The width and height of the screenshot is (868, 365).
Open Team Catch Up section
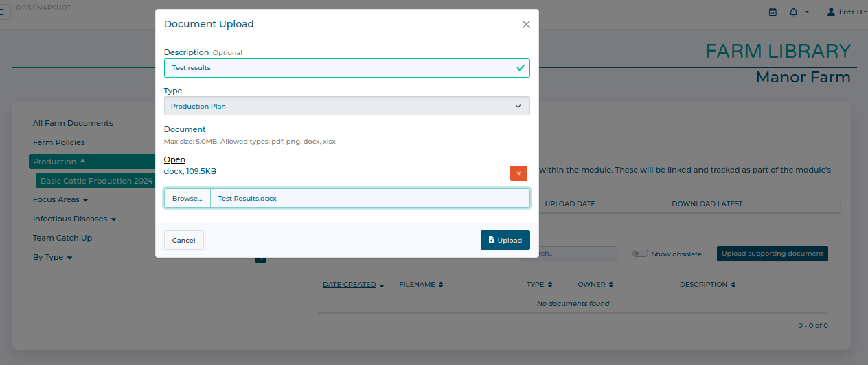coord(62,238)
